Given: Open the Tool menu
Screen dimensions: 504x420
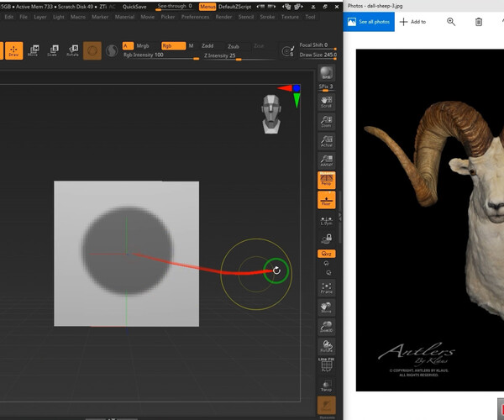Looking at the screenshot, I should tap(310, 17).
